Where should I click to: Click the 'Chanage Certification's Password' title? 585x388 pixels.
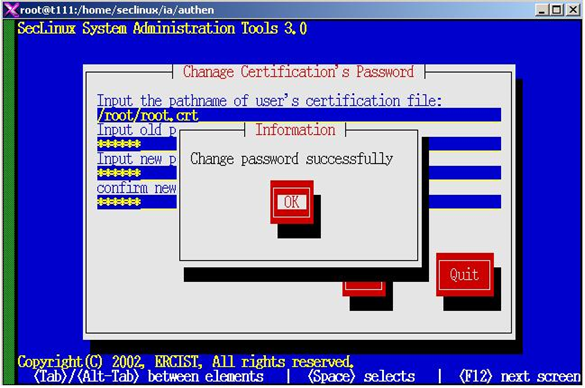(298, 72)
